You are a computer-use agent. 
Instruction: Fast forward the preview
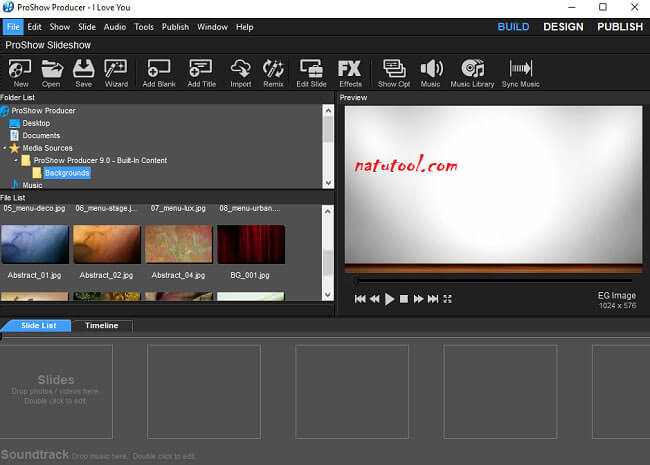coord(418,299)
